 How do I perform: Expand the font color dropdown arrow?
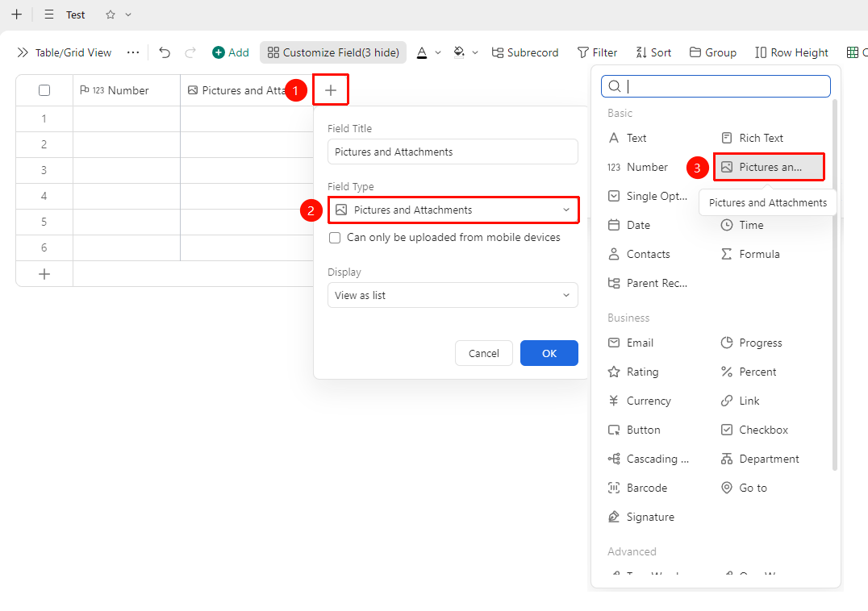coord(438,52)
